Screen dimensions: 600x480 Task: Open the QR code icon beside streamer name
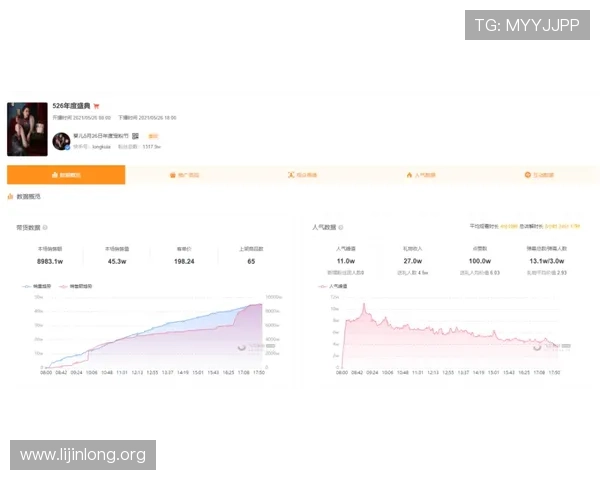pos(135,136)
